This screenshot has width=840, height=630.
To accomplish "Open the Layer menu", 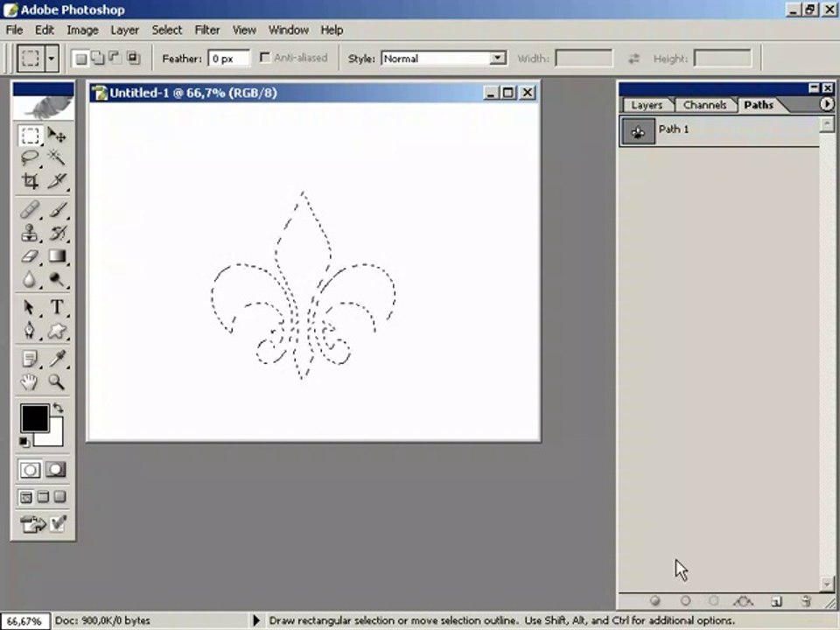I will [125, 30].
